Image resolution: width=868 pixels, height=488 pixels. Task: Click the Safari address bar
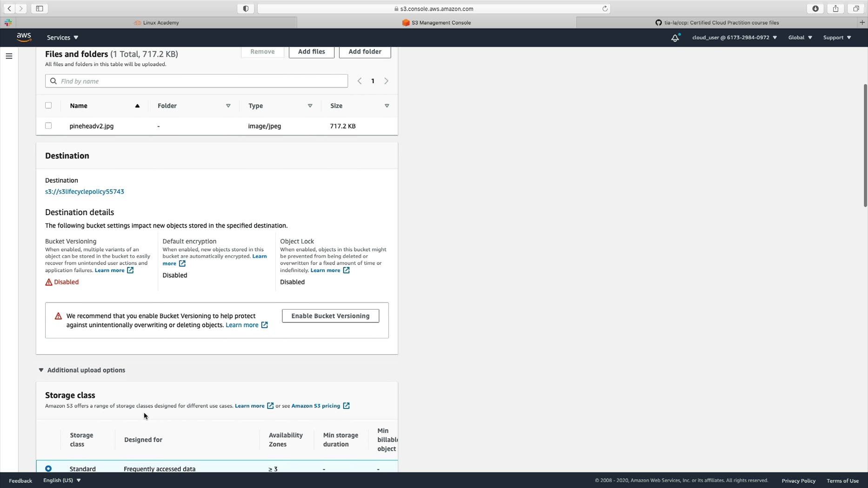(434, 8)
